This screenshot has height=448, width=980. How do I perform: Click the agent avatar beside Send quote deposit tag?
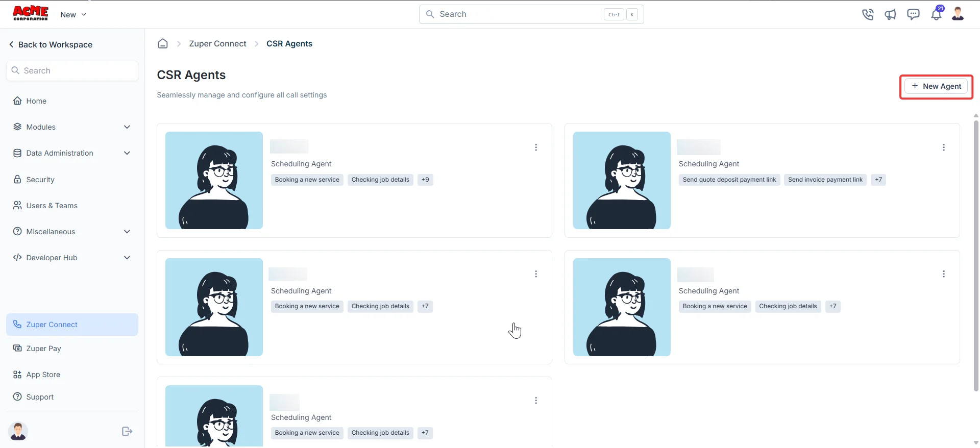(622, 180)
